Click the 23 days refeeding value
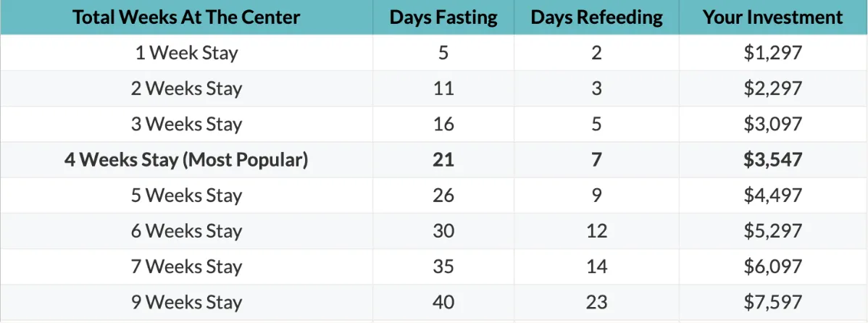868x323 pixels. click(596, 303)
